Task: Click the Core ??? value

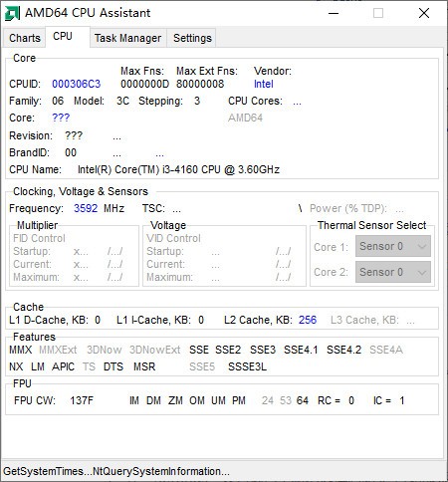Action: [x=61, y=118]
